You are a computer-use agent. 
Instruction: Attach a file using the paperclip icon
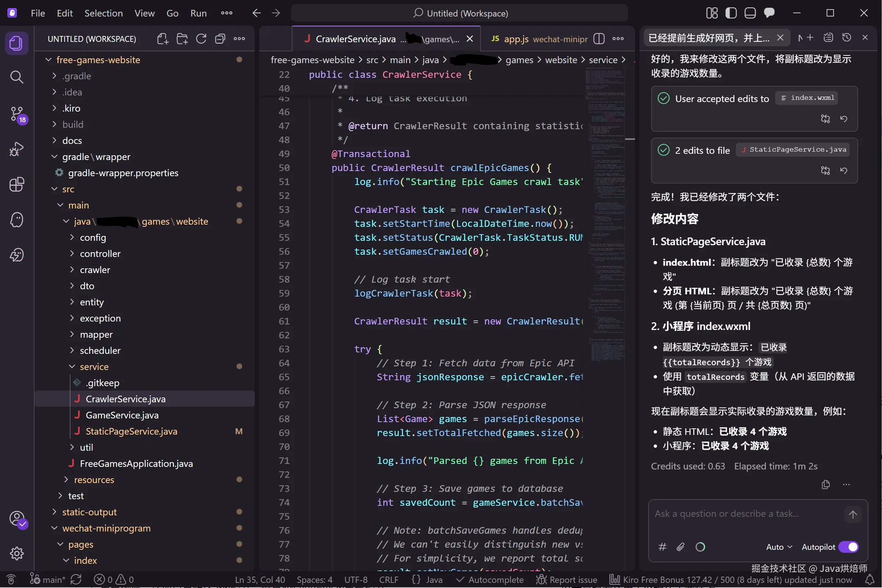[680, 547]
